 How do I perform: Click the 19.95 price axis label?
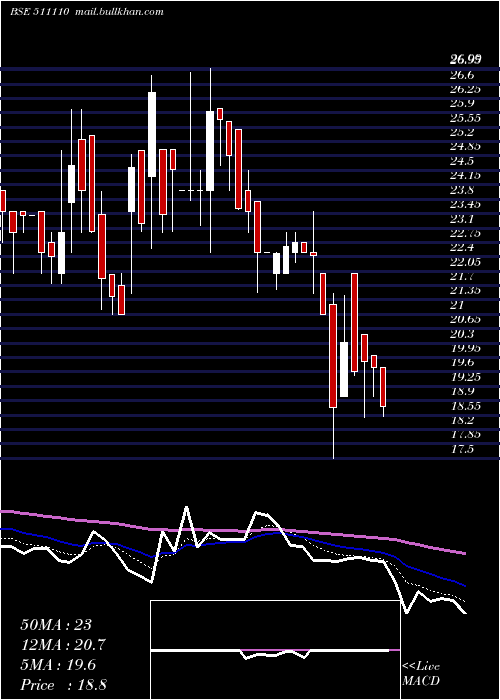click(x=465, y=348)
